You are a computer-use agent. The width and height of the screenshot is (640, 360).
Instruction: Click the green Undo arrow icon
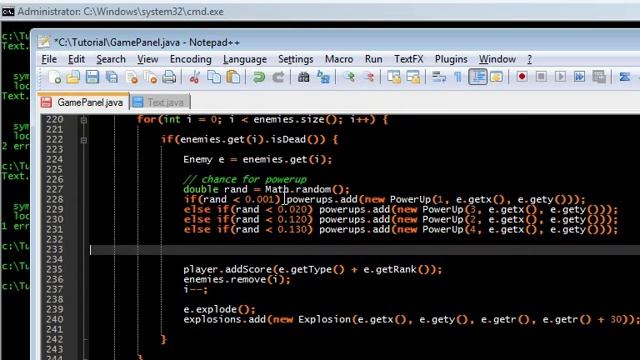point(259,77)
